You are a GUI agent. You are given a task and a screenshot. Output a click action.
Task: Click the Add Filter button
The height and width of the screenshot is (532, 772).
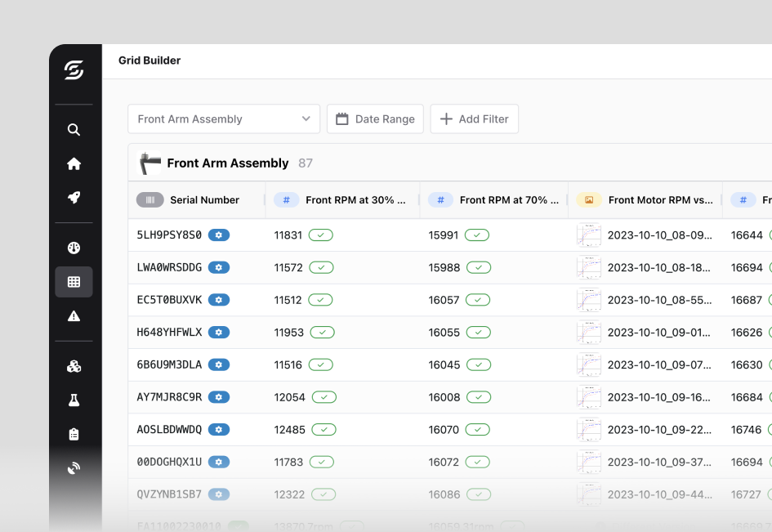[x=474, y=118]
